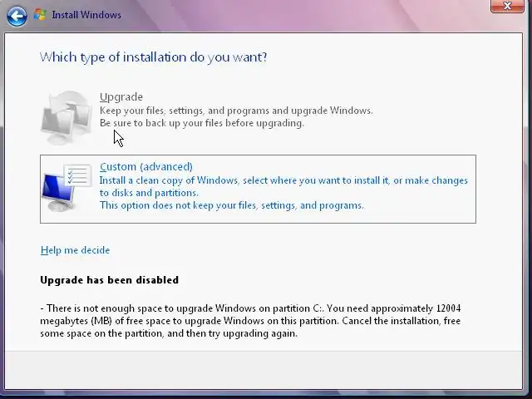The image size is (532, 399).
Task: Click the 'Upgrade has been disabled' message
Action: [109, 280]
